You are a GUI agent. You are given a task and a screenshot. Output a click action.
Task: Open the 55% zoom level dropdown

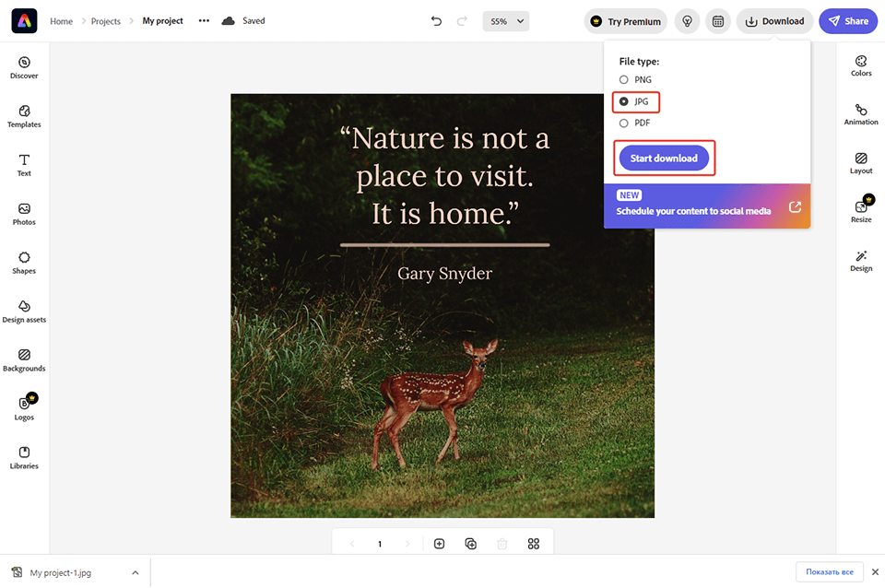(x=506, y=21)
